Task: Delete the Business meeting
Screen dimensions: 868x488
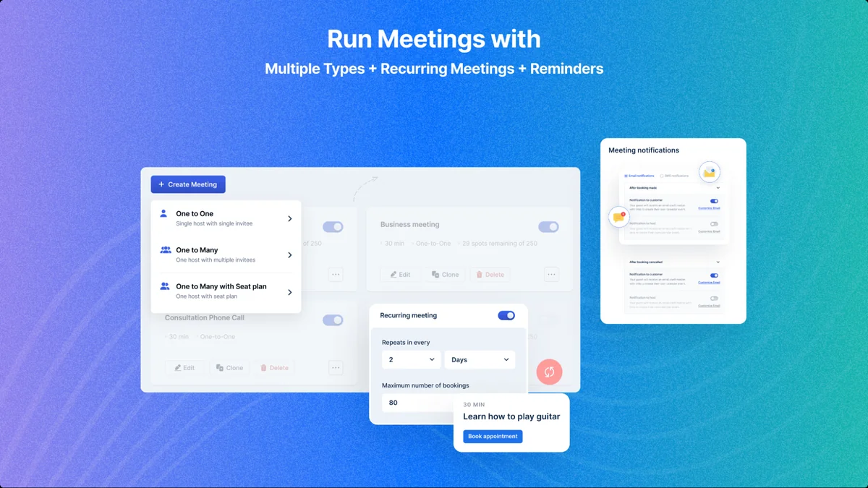Action: coord(490,275)
